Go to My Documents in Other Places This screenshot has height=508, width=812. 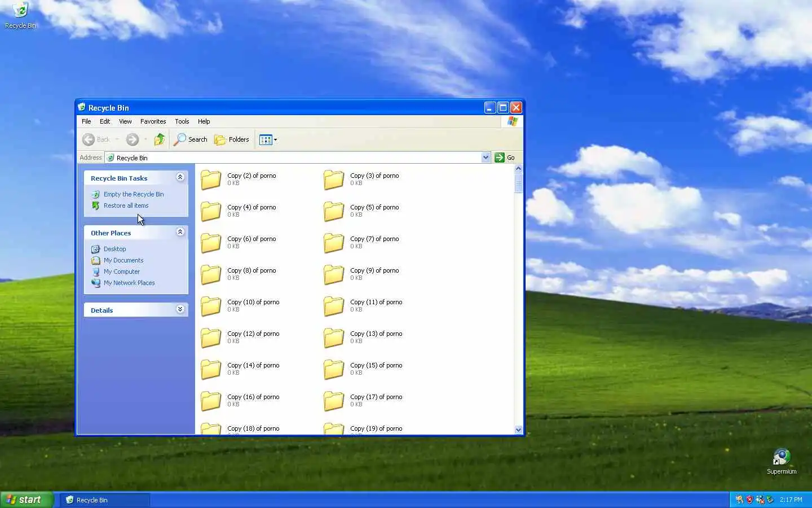point(123,260)
